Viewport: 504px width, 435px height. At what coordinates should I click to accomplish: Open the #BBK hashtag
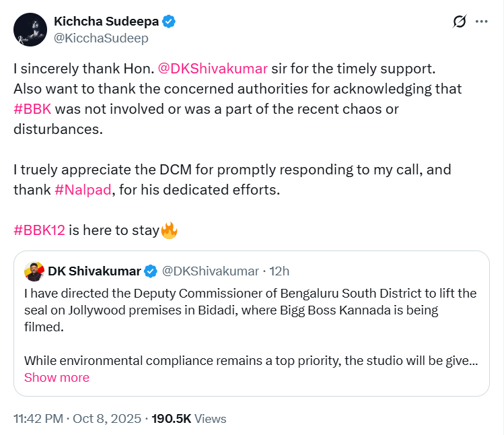pos(32,109)
